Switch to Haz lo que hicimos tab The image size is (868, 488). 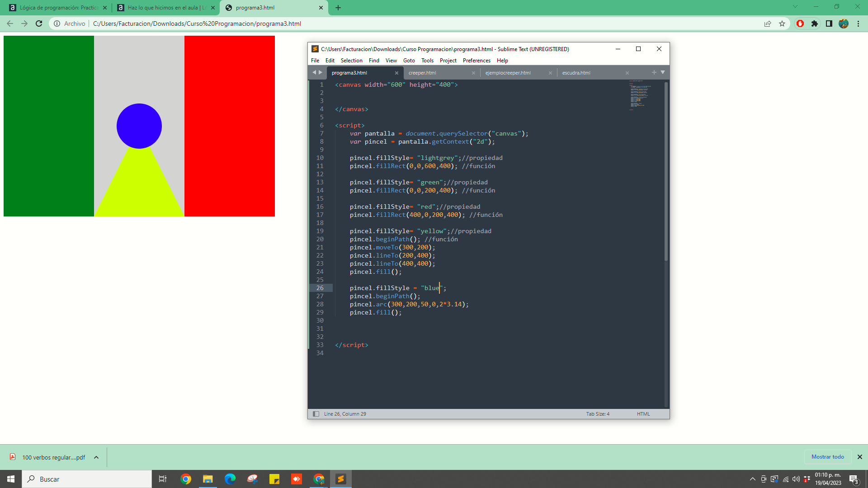[166, 8]
